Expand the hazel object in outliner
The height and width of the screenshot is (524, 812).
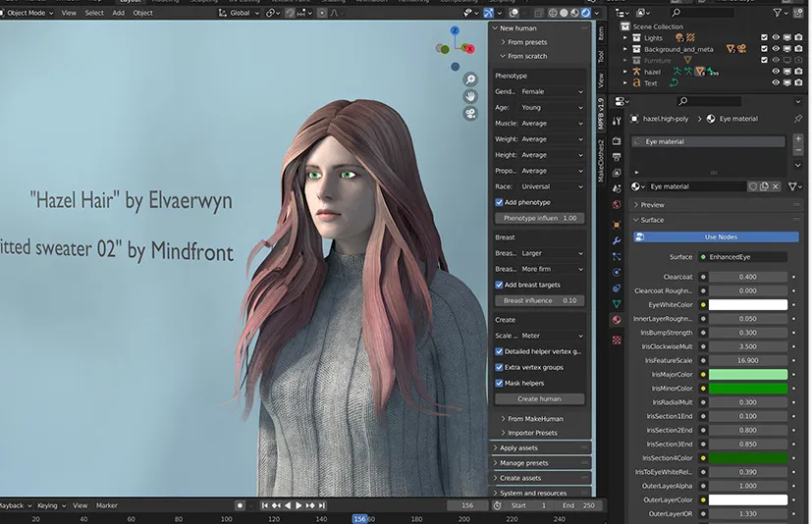pyautogui.click(x=623, y=72)
